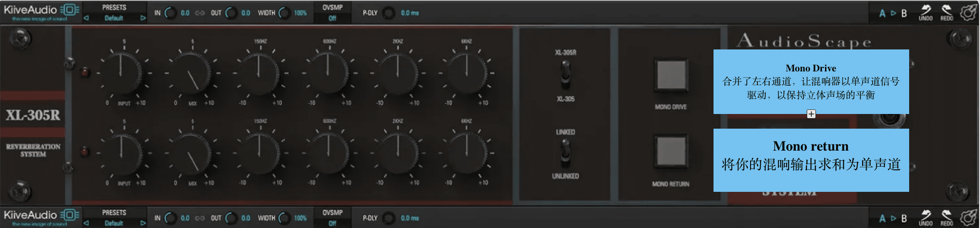
Task: Click the OUT gain knob in the bottom toolbar
Action: pos(231,218)
